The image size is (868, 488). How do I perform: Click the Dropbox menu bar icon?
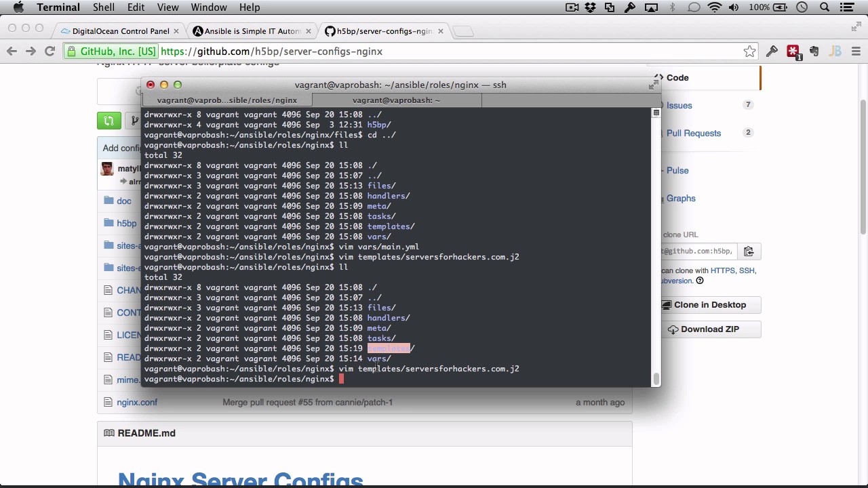tap(591, 7)
